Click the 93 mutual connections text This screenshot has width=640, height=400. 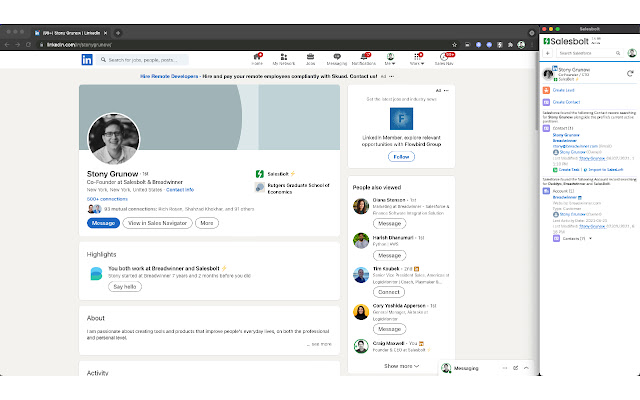tap(179, 209)
